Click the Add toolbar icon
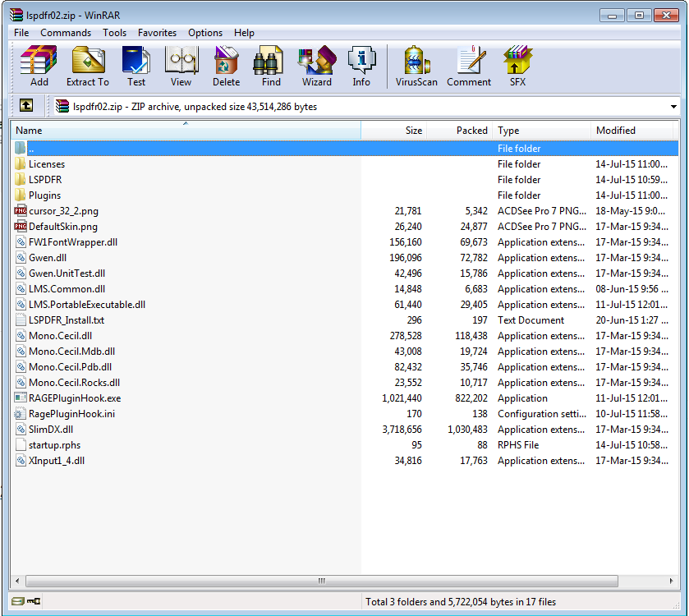689x616 pixels. [x=39, y=66]
